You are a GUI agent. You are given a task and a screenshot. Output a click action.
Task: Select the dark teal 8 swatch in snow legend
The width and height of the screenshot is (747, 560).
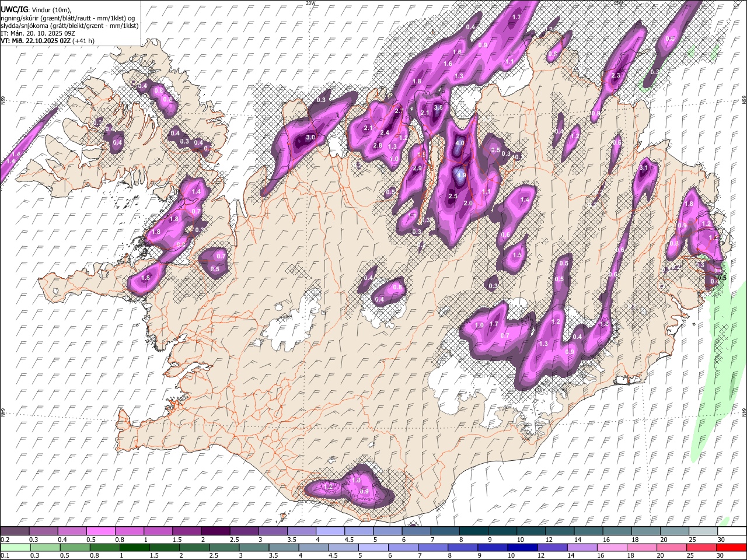coord(474,531)
